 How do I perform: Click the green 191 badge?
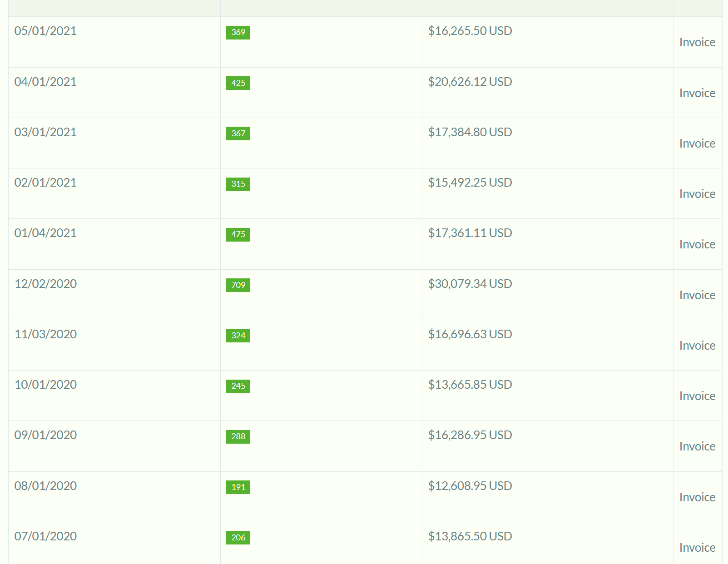coord(238,487)
